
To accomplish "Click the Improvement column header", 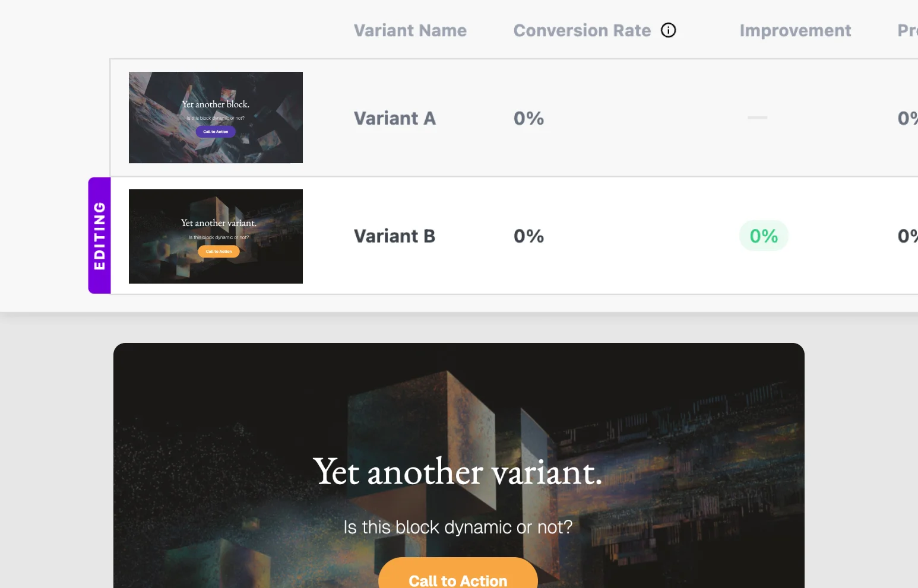I will tap(795, 31).
